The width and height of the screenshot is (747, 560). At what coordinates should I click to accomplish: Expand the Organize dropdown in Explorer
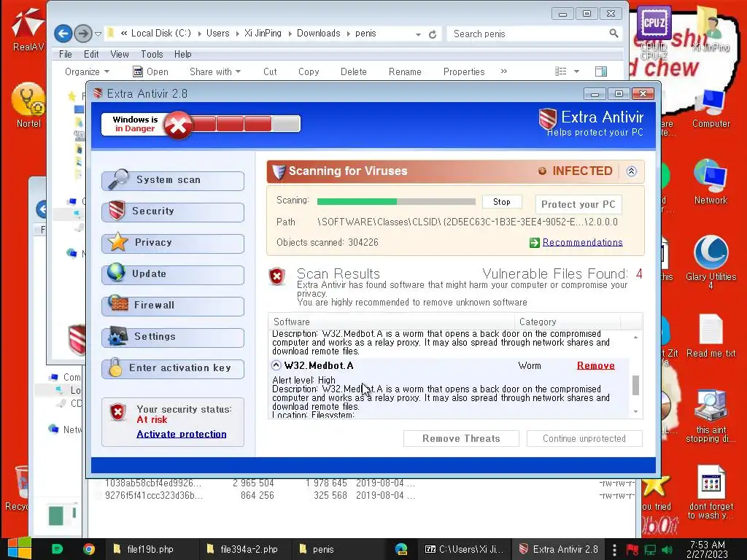(88, 72)
